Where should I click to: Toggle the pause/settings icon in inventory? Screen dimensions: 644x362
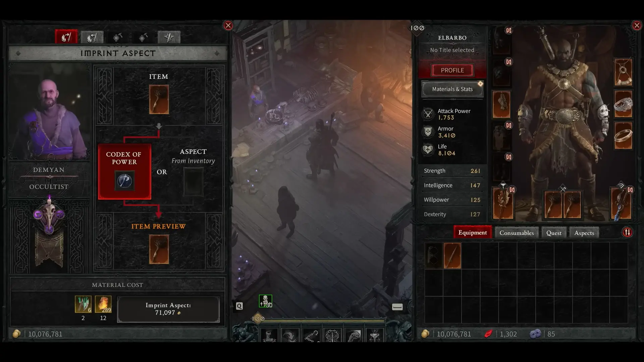coord(628,233)
